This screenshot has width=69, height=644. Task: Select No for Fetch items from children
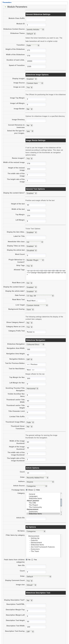27,560
